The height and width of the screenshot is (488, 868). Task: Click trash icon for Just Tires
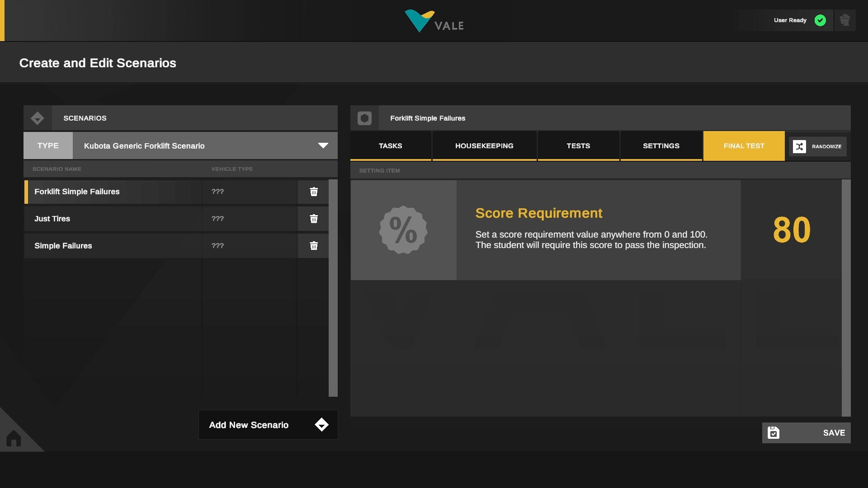point(314,219)
